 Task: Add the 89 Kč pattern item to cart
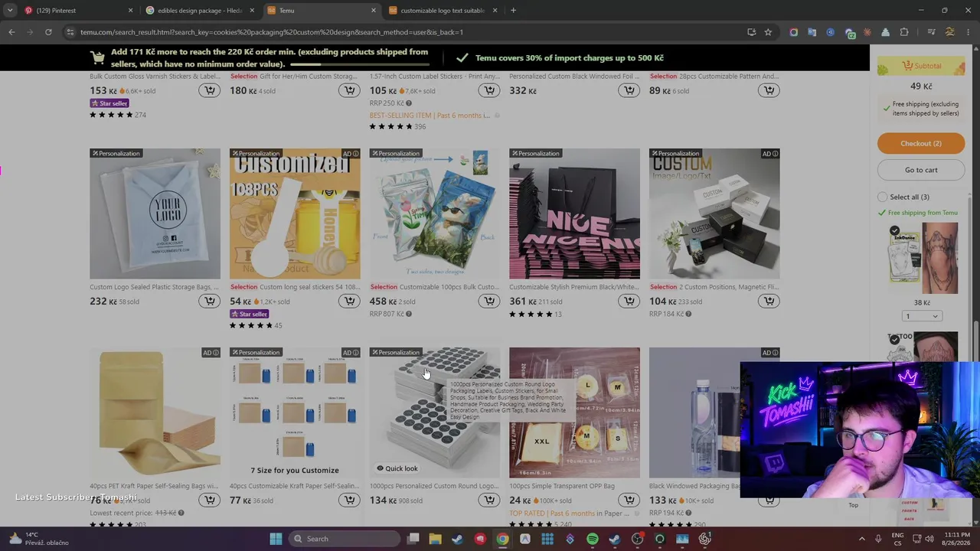[769, 90]
